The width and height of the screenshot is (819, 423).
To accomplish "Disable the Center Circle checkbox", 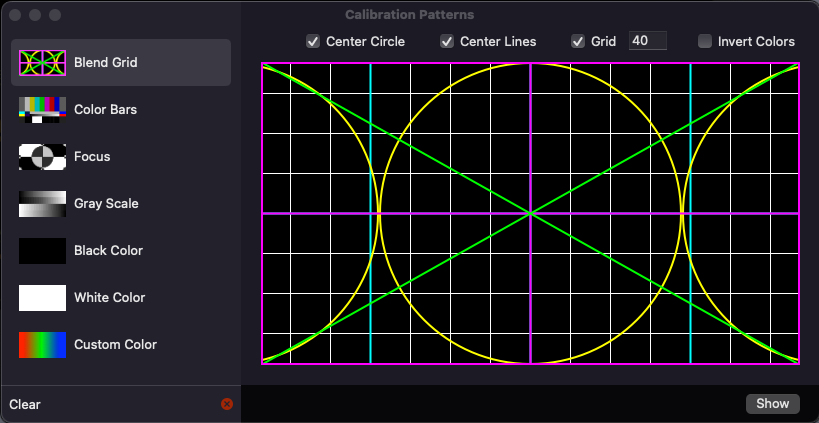I will (x=313, y=41).
